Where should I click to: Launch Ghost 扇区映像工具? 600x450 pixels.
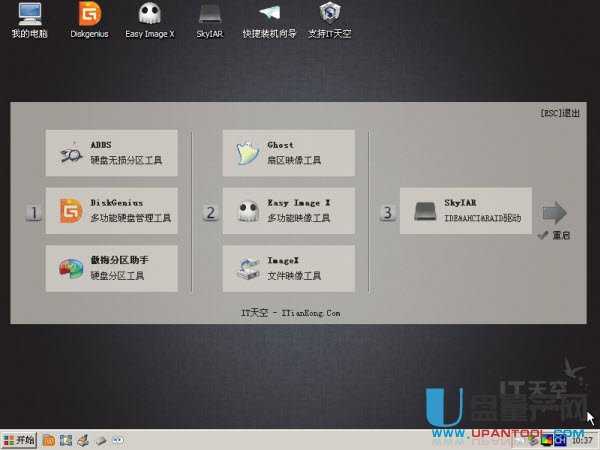point(288,153)
